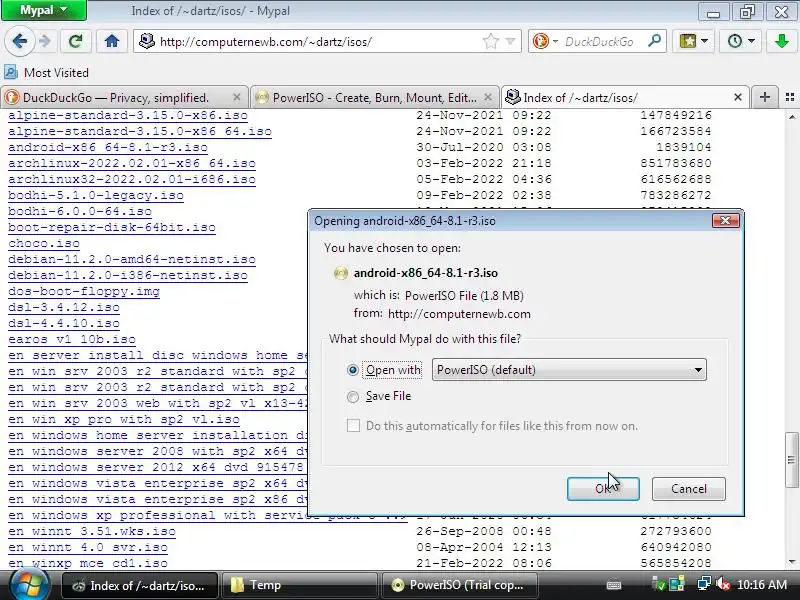Open archlinux-2022.02.01-x86_64.iso link
Viewport: 800px width, 600px height.
132,163
